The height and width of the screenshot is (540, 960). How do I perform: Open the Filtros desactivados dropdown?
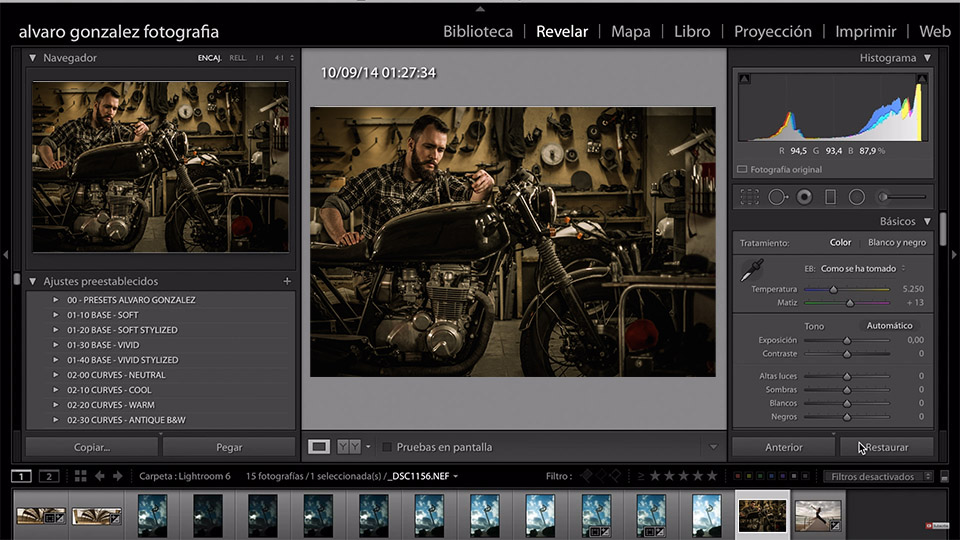tap(878, 476)
